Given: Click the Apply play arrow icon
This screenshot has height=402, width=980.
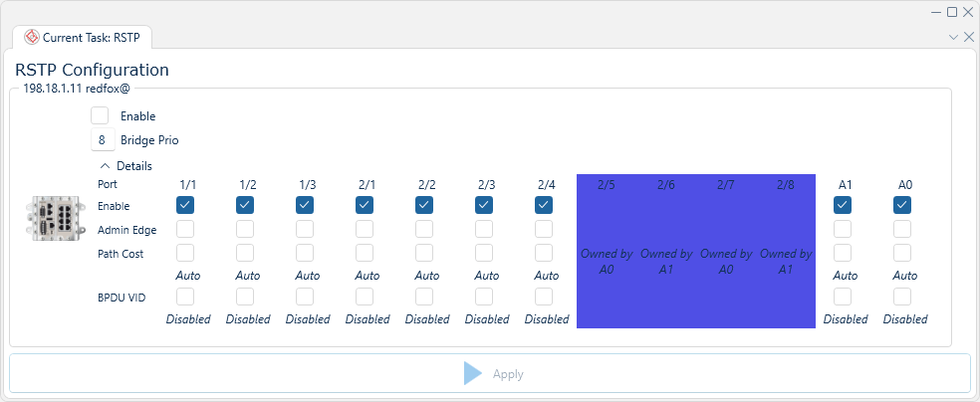Looking at the screenshot, I should 473,374.
